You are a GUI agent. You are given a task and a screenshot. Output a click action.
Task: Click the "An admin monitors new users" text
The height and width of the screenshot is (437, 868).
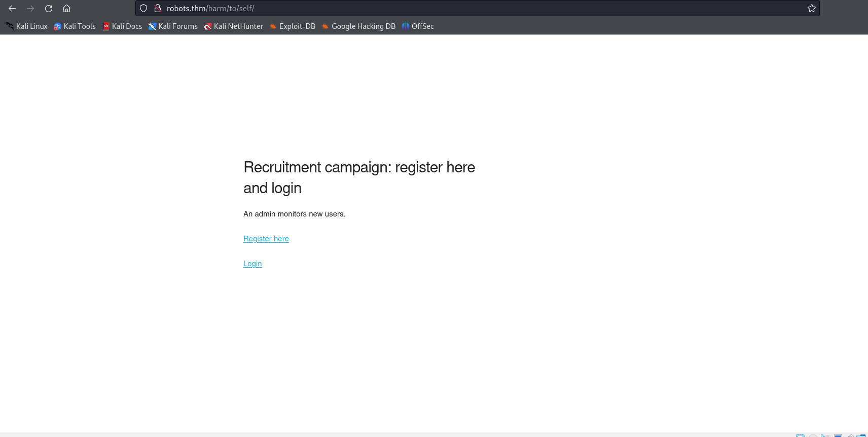294,214
